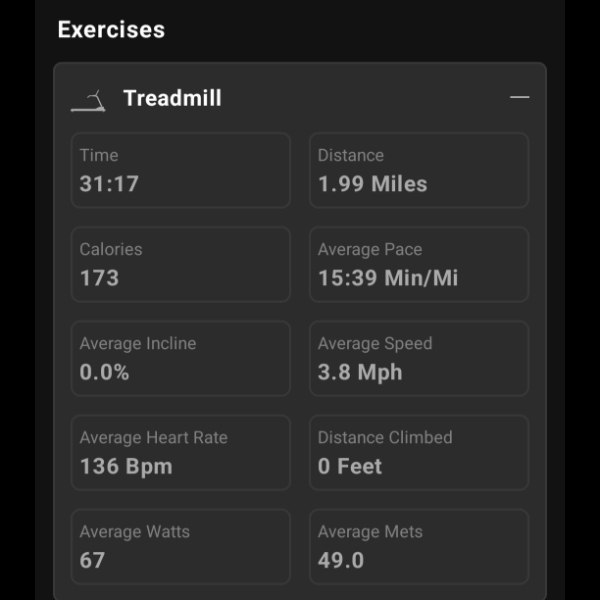
Task: Click the 67 watts value
Action: click(93, 560)
